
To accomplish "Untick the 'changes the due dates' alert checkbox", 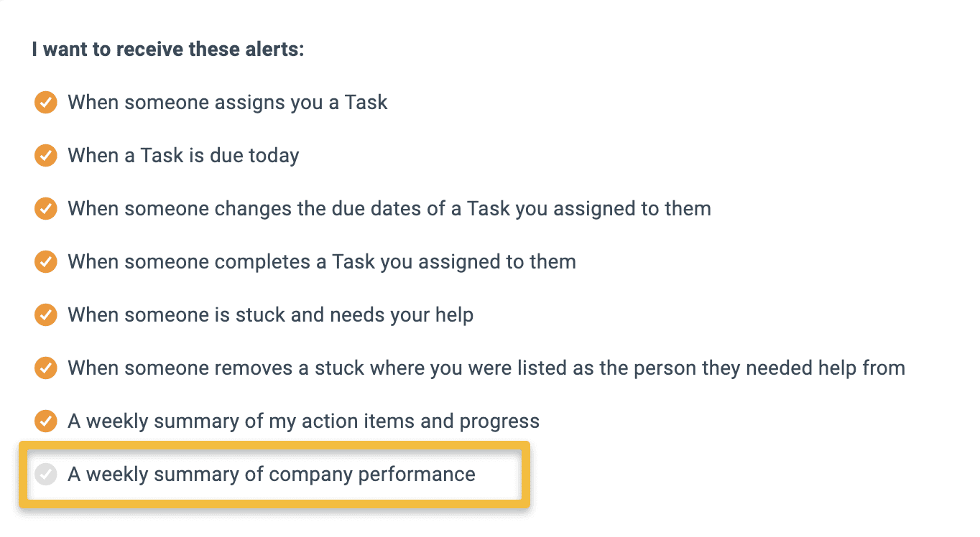I will coord(46,209).
